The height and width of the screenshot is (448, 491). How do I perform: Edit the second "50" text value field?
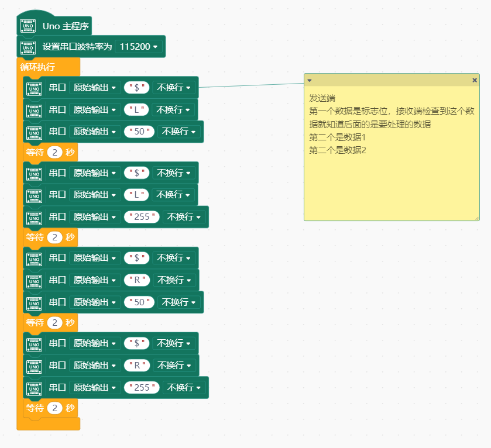139,302
